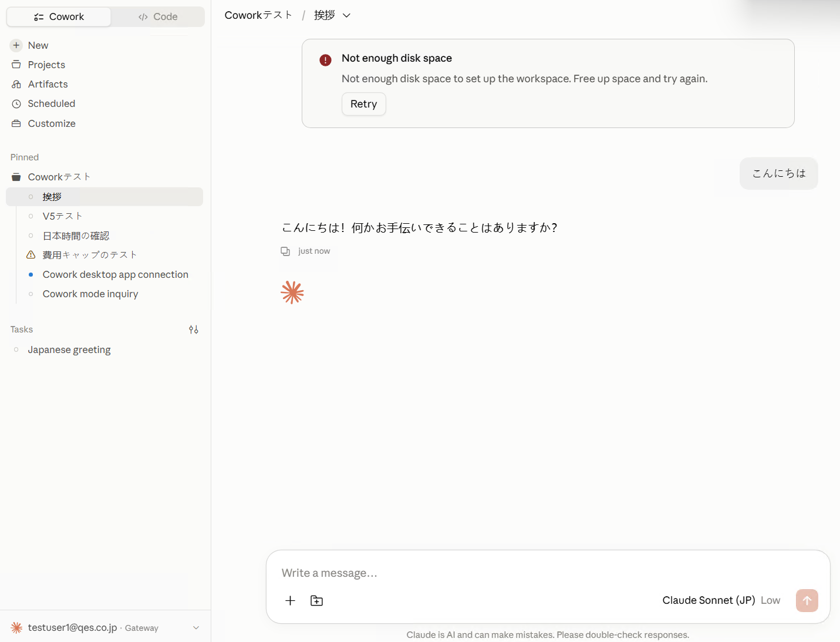This screenshot has height=642, width=840.
Task: Click the Gateway label in account bar
Action: click(141, 628)
